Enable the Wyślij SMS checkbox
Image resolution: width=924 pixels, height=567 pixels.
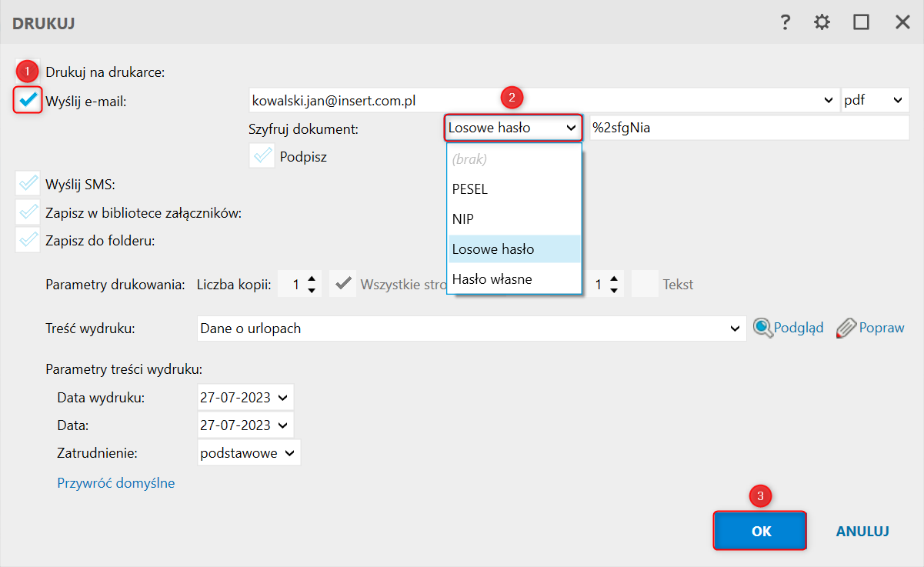pos(28,184)
